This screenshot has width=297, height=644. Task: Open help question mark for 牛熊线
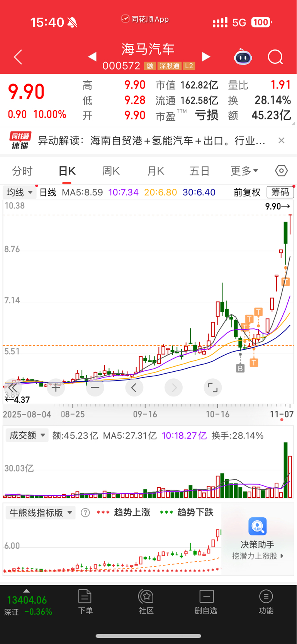click(x=85, y=513)
